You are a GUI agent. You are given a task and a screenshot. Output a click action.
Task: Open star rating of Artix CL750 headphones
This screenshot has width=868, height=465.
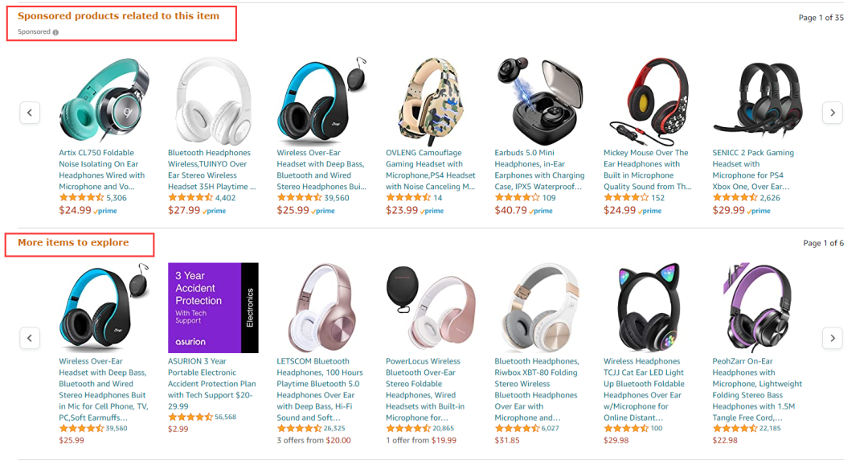[x=81, y=198]
